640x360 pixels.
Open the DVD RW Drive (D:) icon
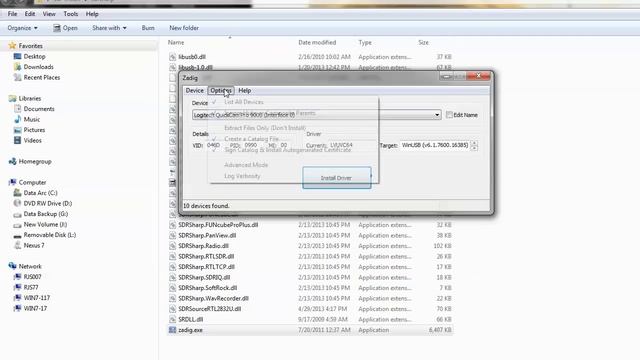pos(17,203)
